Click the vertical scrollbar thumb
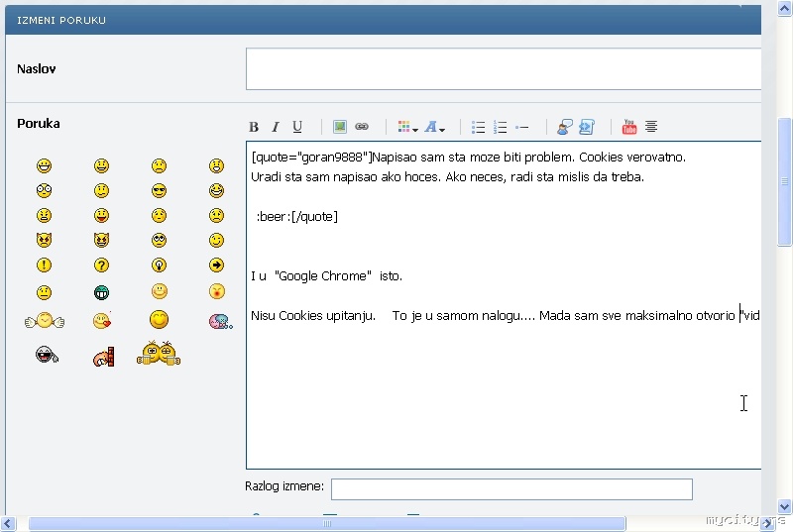 coord(784,182)
